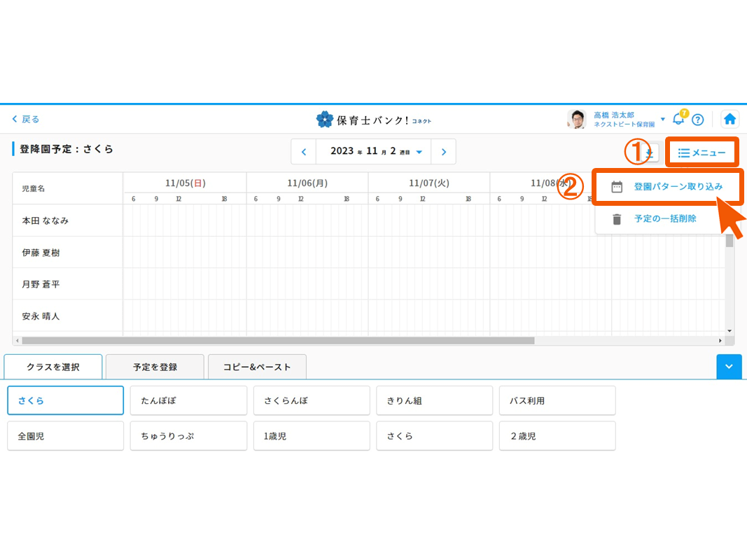Select the バス利用 class button

tap(557, 401)
